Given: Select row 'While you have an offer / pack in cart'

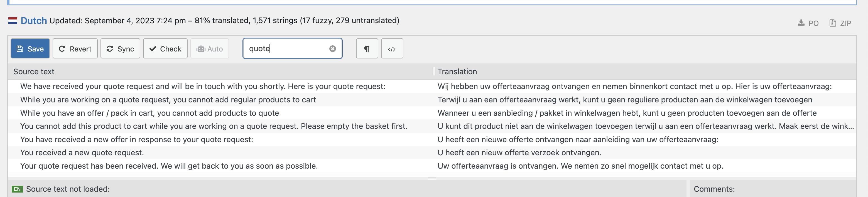Looking at the screenshot, I should click(432, 113).
